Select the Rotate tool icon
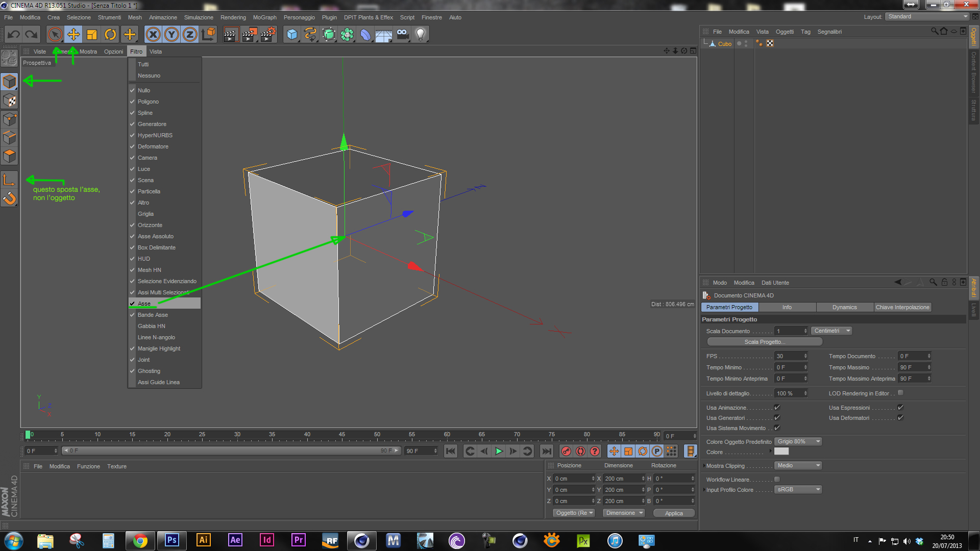 [x=110, y=35]
